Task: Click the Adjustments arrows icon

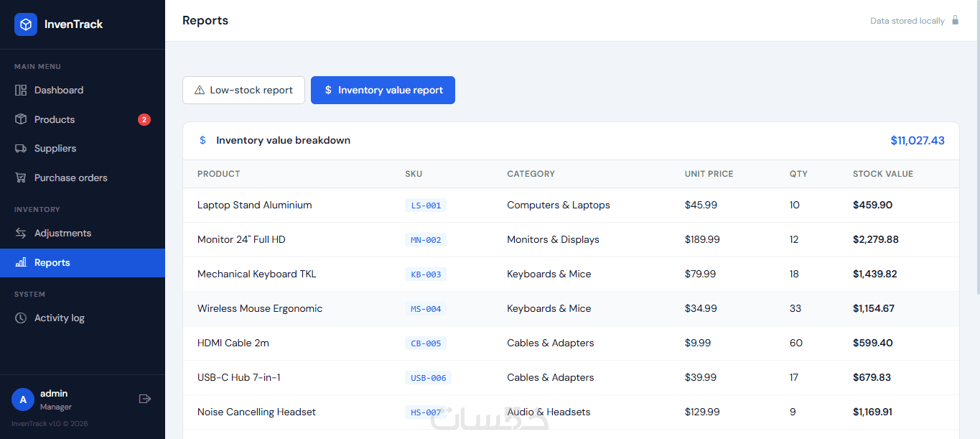Action: click(21, 234)
